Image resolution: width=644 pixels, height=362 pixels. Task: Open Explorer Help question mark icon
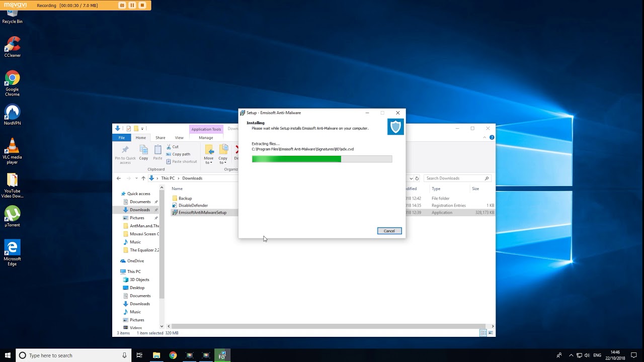(x=492, y=137)
